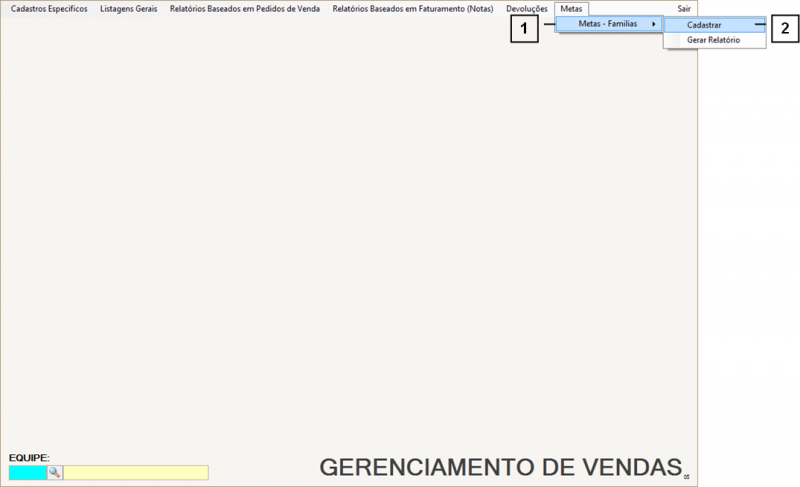The height and width of the screenshot is (487, 800).
Task: Open the Devoluções menu
Action: click(x=527, y=9)
